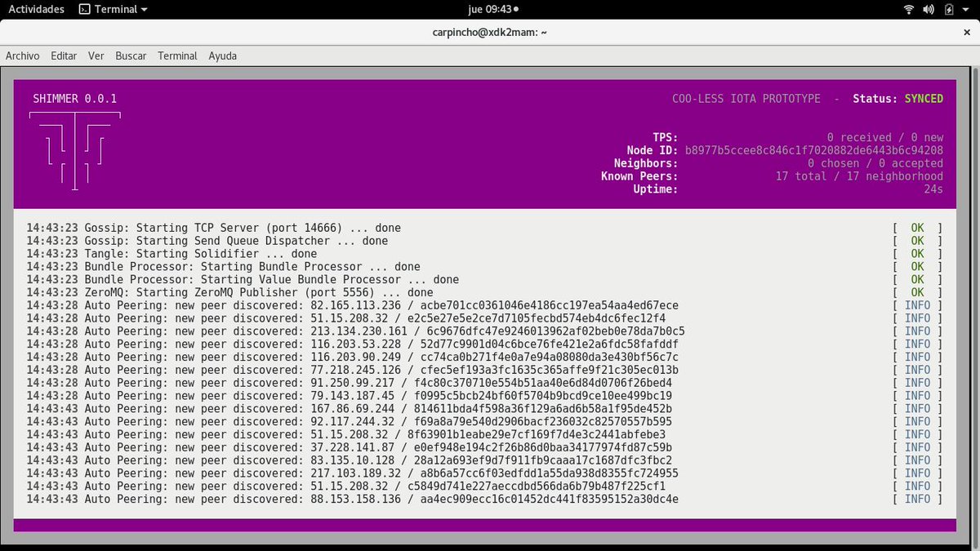Click the Gossip Starting TCP Server log line
Screen dimensions: 980x551
pyautogui.click(x=214, y=228)
